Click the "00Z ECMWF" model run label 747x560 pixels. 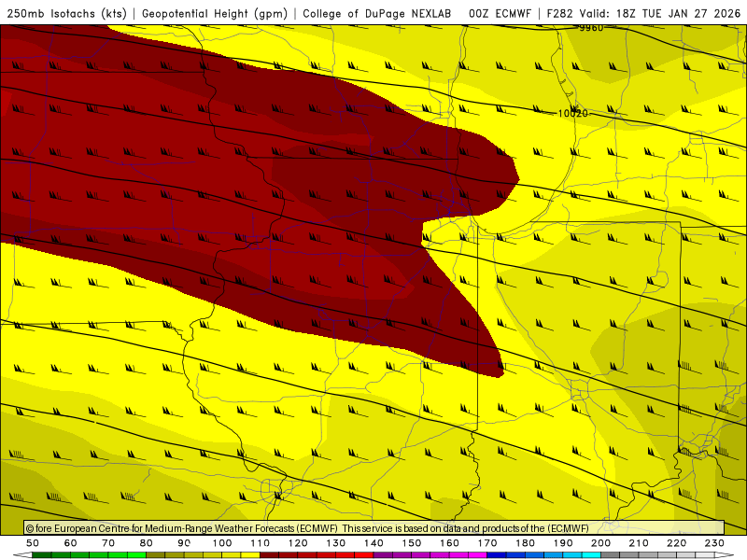click(500, 14)
